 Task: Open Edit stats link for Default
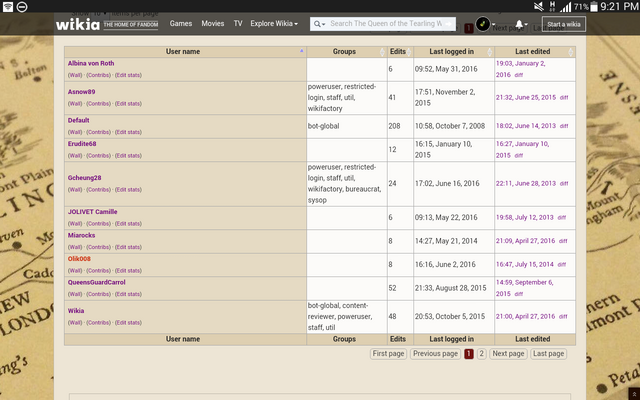pyautogui.click(x=128, y=132)
